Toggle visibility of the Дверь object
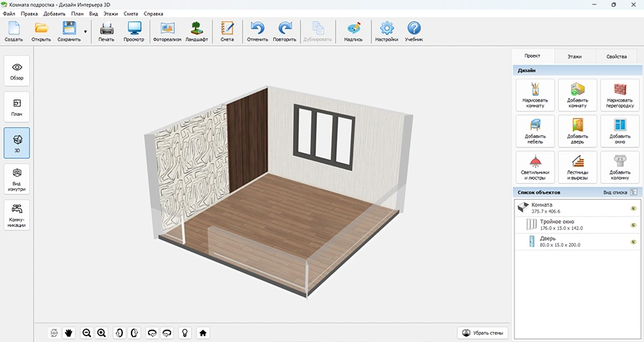This screenshot has height=342, width=644. point(633,242)
